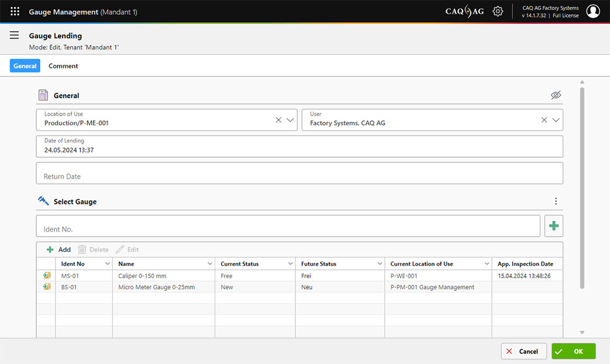The image size is (610, 364).
Task: Clear the User field selection
Action: tap(544, 120)
